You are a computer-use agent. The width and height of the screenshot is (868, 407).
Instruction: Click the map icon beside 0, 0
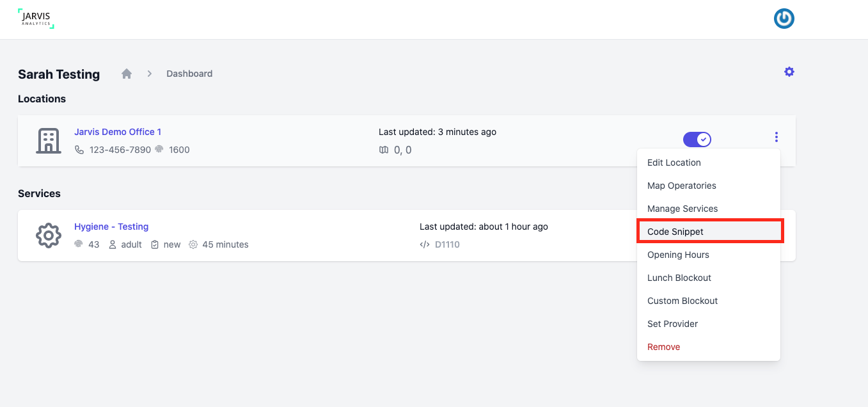click(x=384, y=150)
